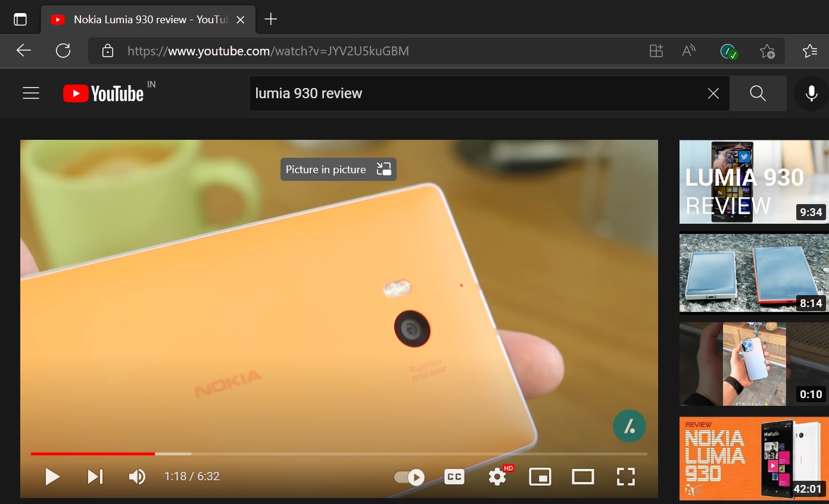Viewport: 829px width, 504px height.
Task: Refresh the YouTube page
Action: coord(63,51)
